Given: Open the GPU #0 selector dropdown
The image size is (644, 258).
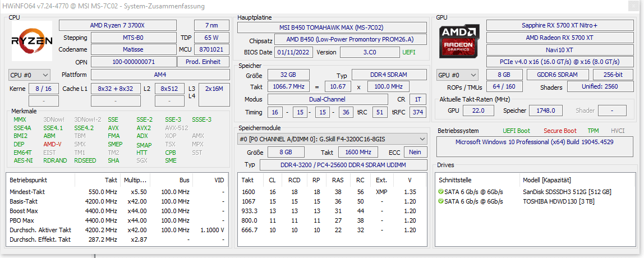Looking at the screenshot, I should [x=458, y=75].
